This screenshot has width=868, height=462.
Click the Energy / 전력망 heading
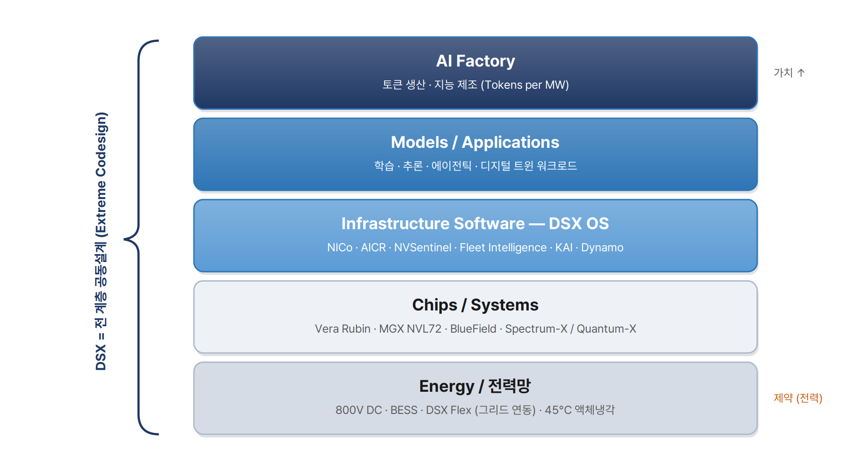coord(475,386)
